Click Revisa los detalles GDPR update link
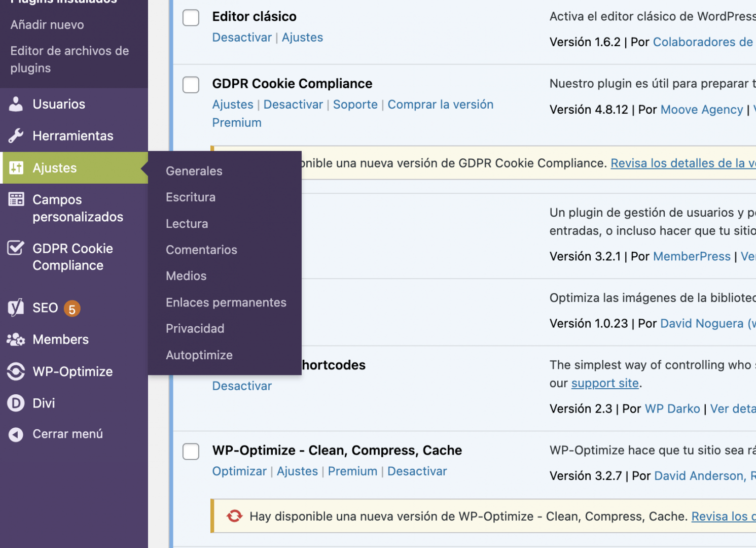The image size is (756, 548). pos(683,163)
